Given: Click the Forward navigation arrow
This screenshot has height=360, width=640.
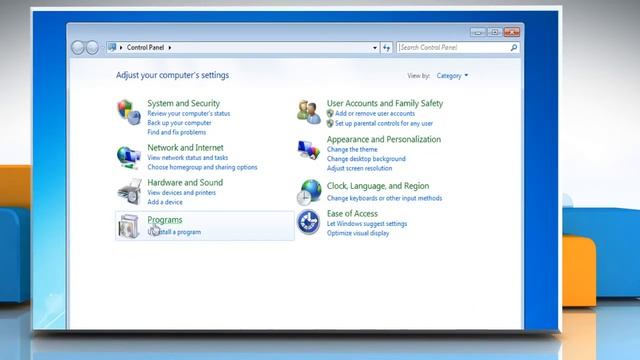Looking at the screenshot, I should 92,48.
